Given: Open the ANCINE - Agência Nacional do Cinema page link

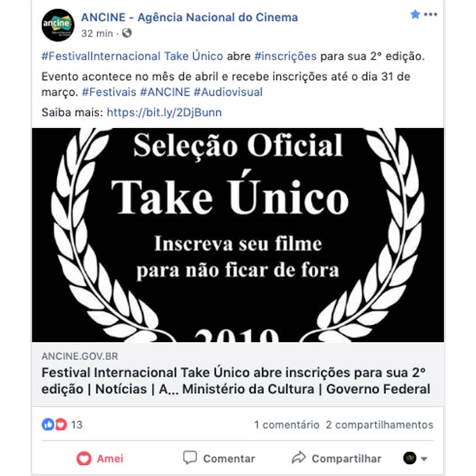Looking at the screenshot, I should point(190,17).
